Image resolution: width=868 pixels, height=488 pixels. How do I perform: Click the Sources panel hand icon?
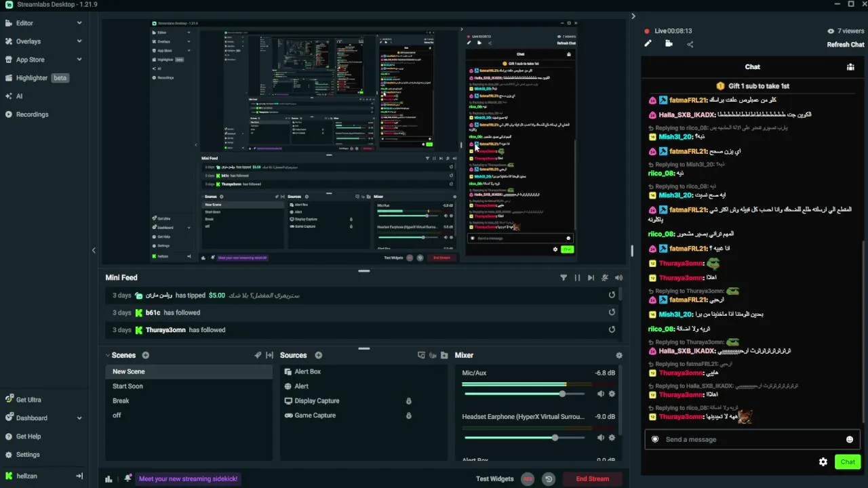433,355
